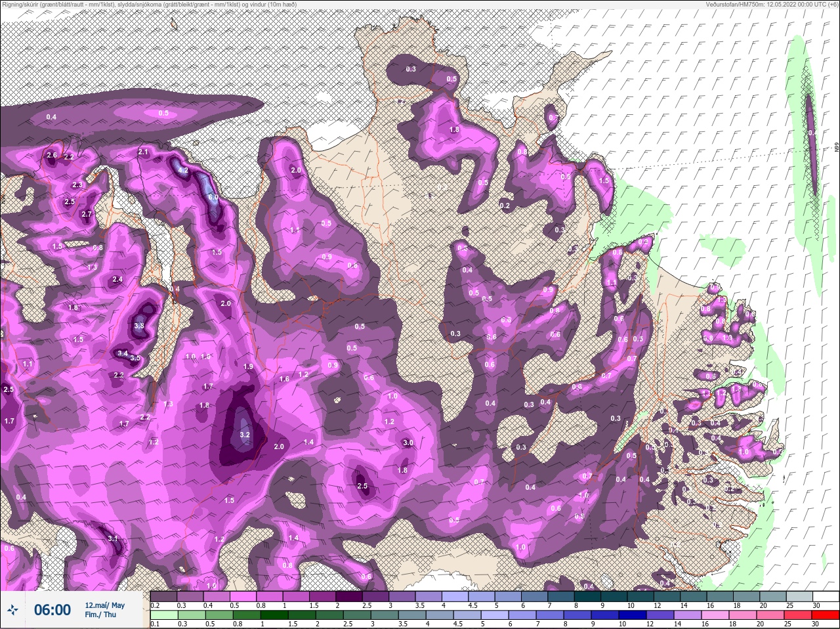Click the 3.2 value in the dark purple core
Image resolution: width=840 pixels, height=629 pixels.
click(x=245, y=435)
